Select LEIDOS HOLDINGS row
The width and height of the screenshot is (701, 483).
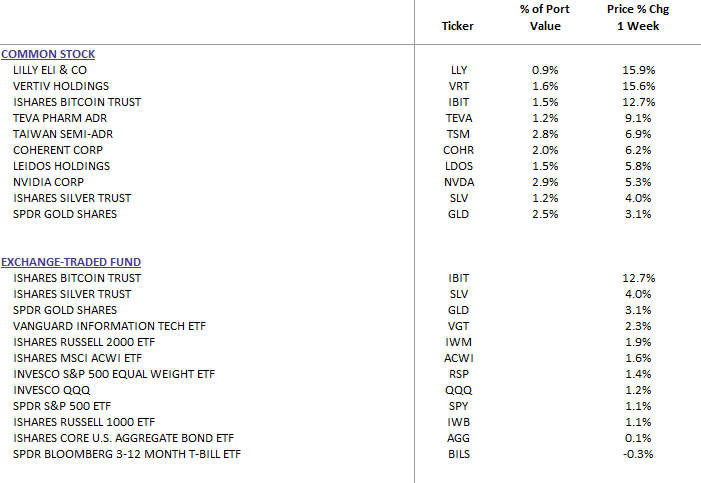coord(61,166)
